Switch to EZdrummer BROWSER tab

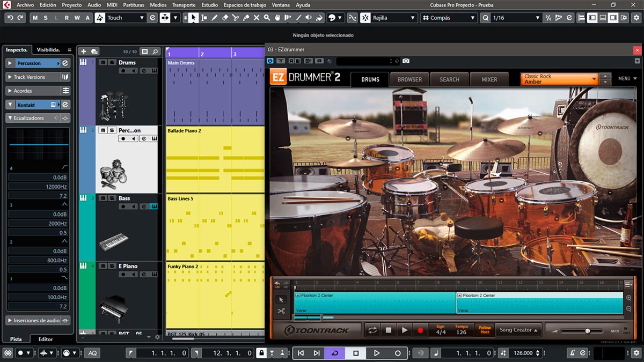coord(409,79)
